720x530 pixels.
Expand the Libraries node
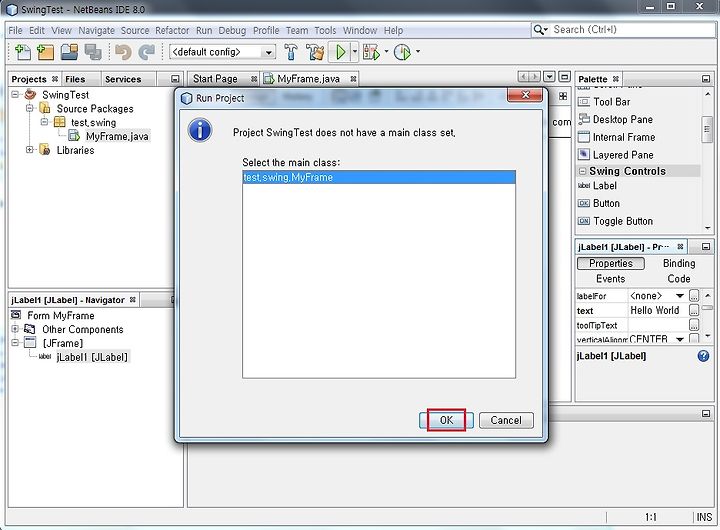(29, 149)
